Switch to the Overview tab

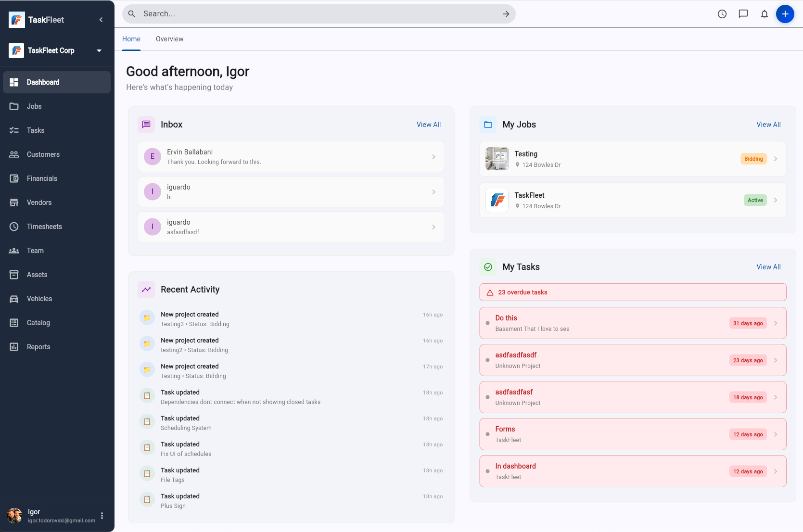pyautogui.click(x=169, y=39)
